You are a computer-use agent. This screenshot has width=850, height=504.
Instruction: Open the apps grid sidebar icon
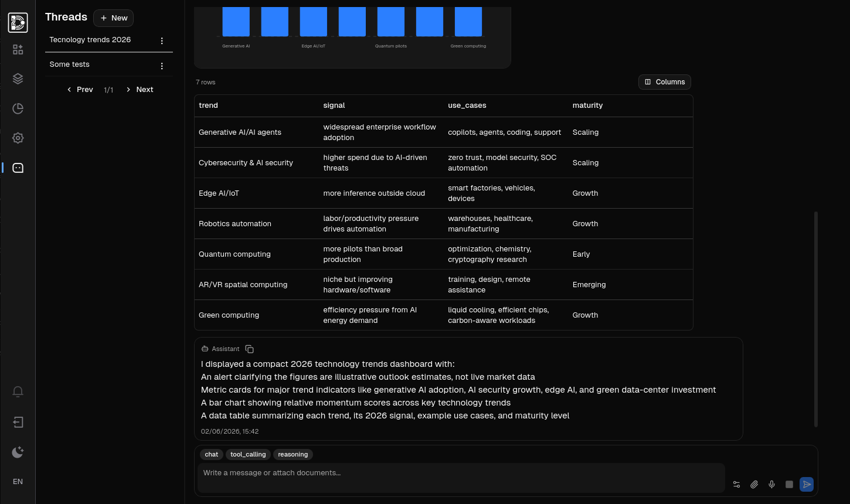point(18,50)
